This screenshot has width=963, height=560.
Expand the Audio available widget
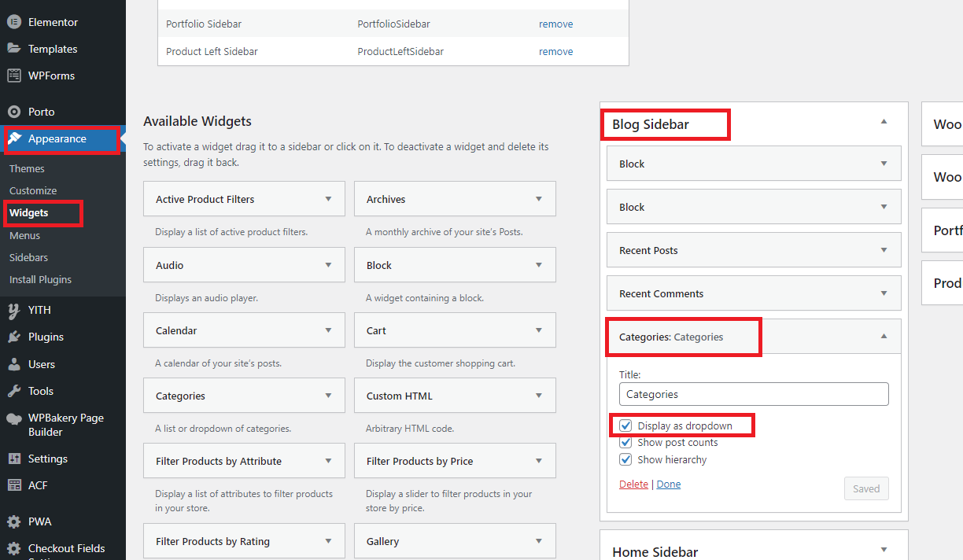coord(328,265)
